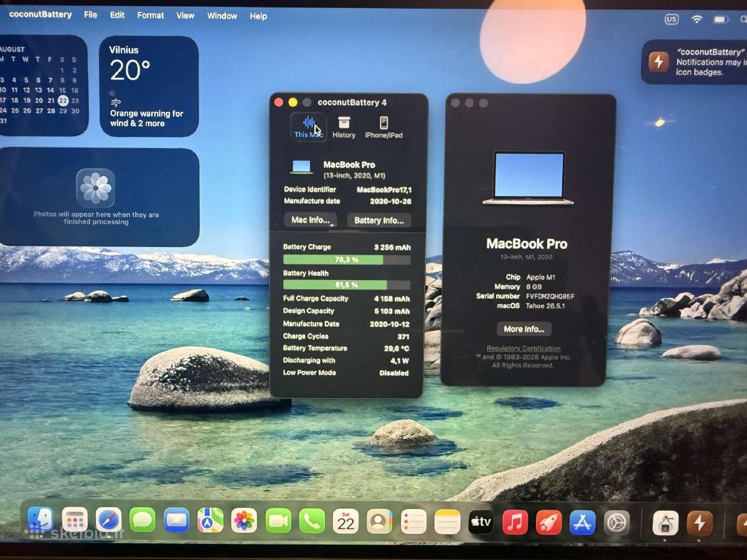This screenshot has height=560, width=747.
Task: Click the Mac Info... button
Action: (311, 220)
